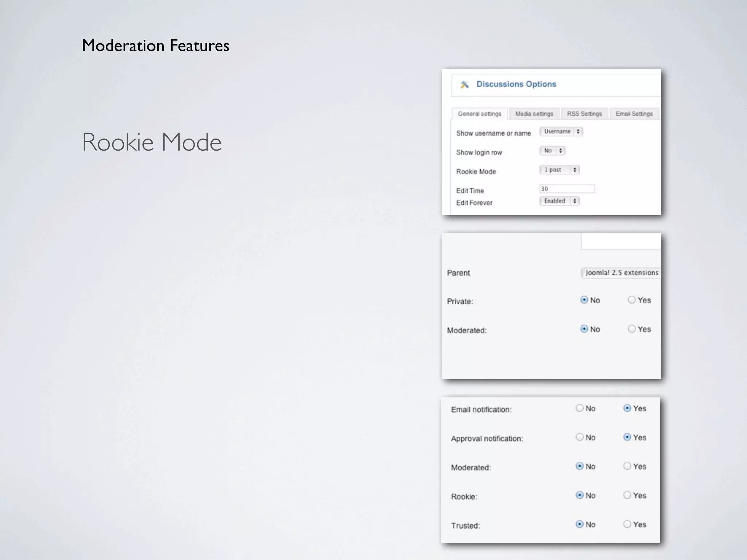Image resolution: width=747 pixels, height=560 pixels.
Task: Select Yes for Moderated in user panel
Action: (627, 466)
